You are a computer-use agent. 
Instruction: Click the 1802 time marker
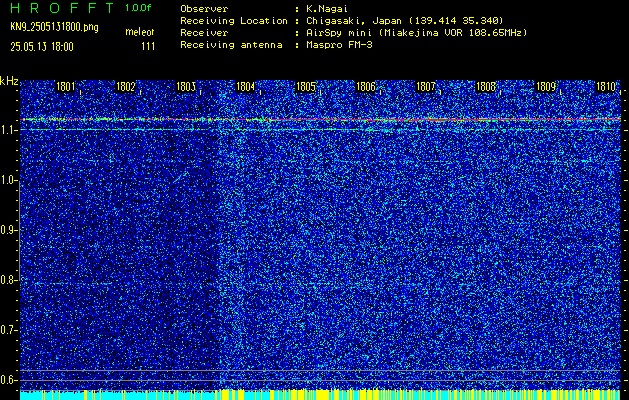click(126, 87)
